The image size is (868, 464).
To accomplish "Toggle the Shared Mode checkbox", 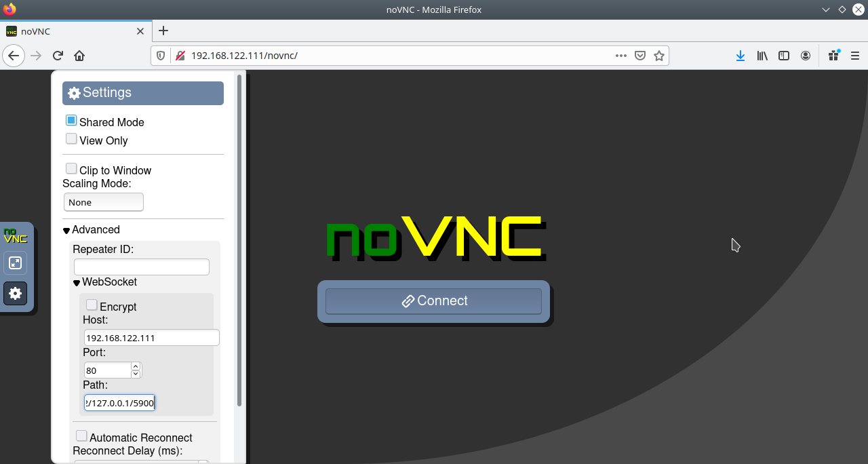I will [71, 121].
